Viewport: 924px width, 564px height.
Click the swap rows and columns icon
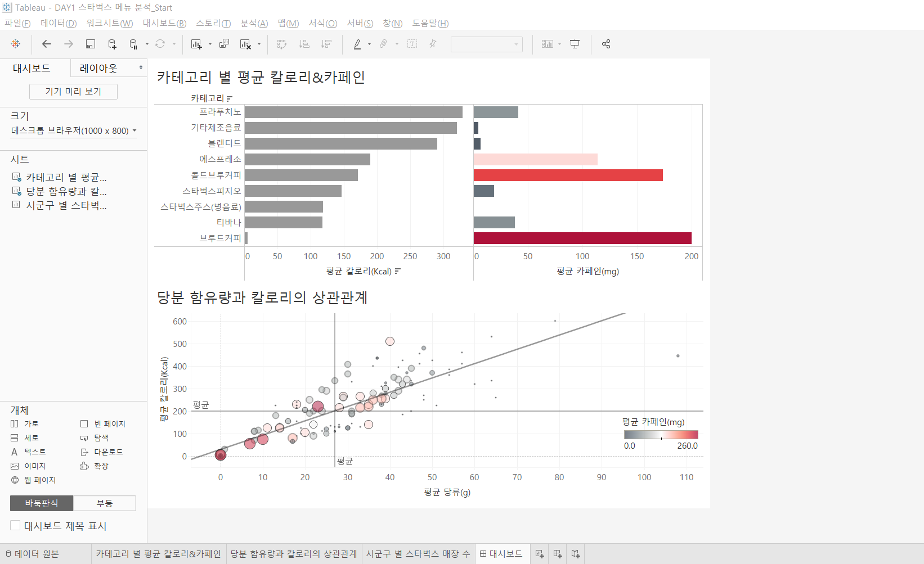click(282, 44)
